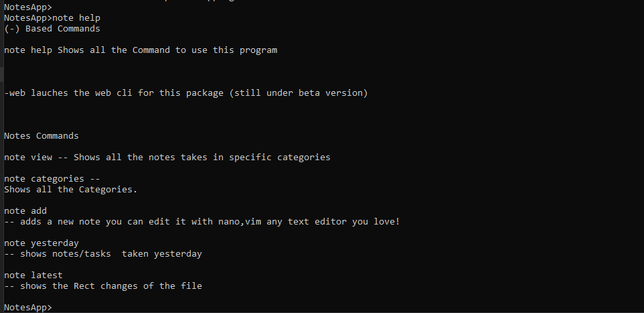This screenshot has height=313, width=644.
Task: Click the "Notes Commands" heading
Action: point(42,136)
